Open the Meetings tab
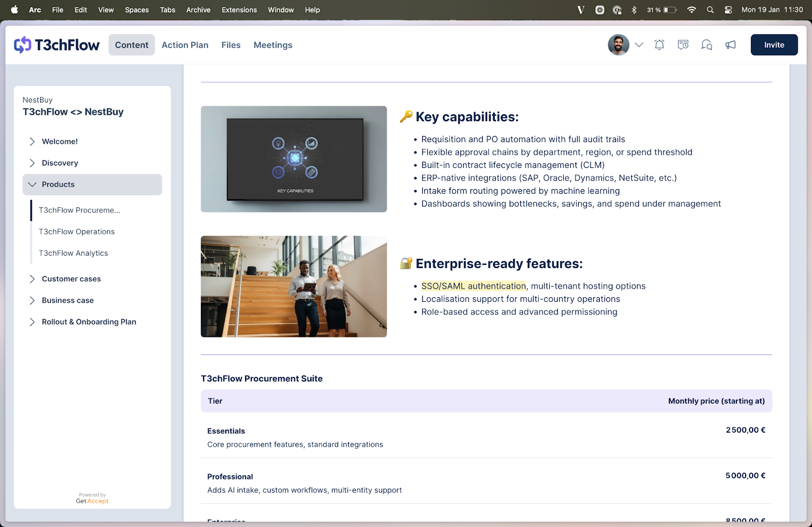The image size is (812, 527). pos(273,45)
